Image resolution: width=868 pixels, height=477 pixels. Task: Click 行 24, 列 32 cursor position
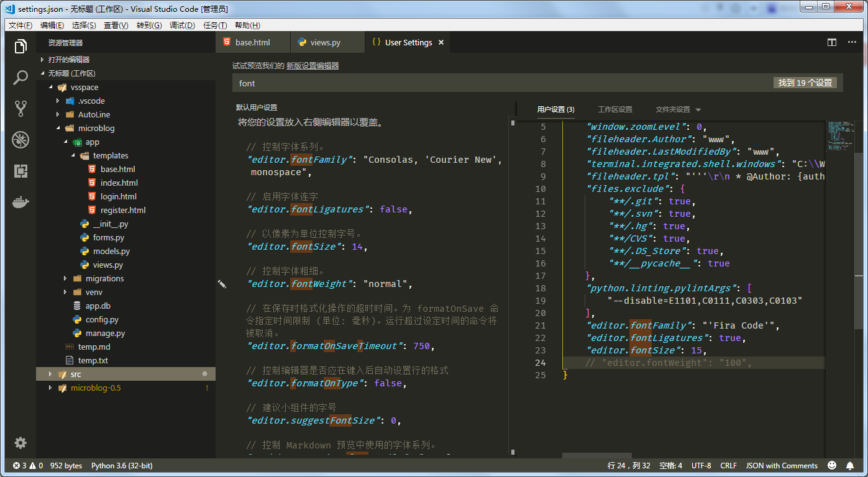click(629, 466)
